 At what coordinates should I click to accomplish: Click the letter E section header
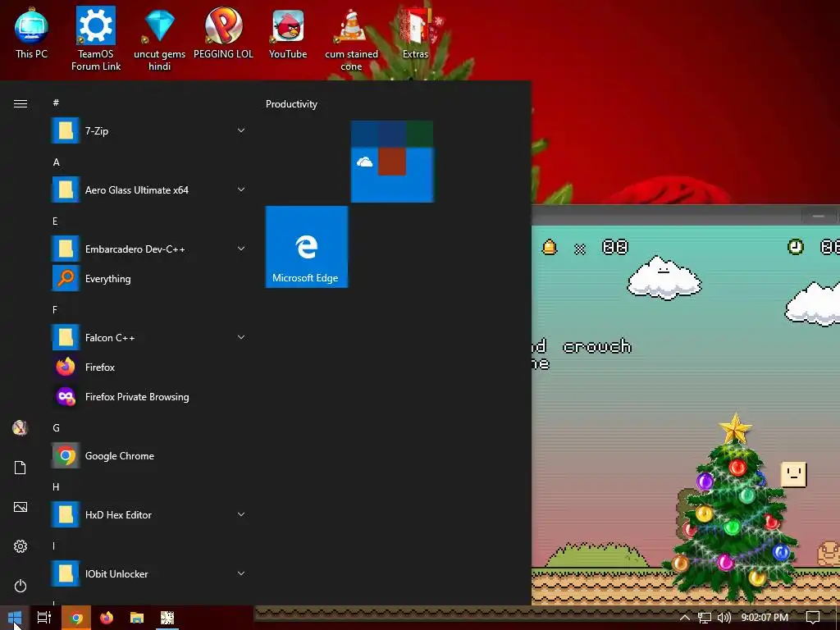pos(55,221)
